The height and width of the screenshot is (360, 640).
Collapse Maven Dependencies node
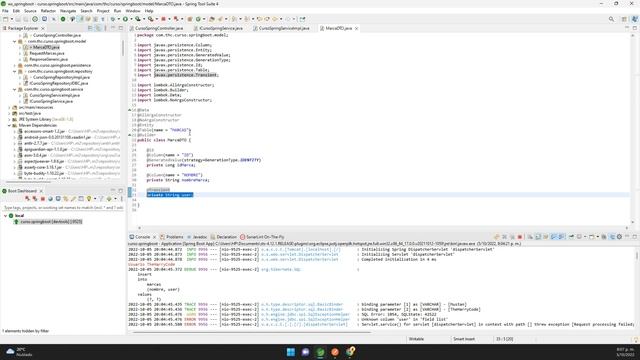[x=9, y=125]
